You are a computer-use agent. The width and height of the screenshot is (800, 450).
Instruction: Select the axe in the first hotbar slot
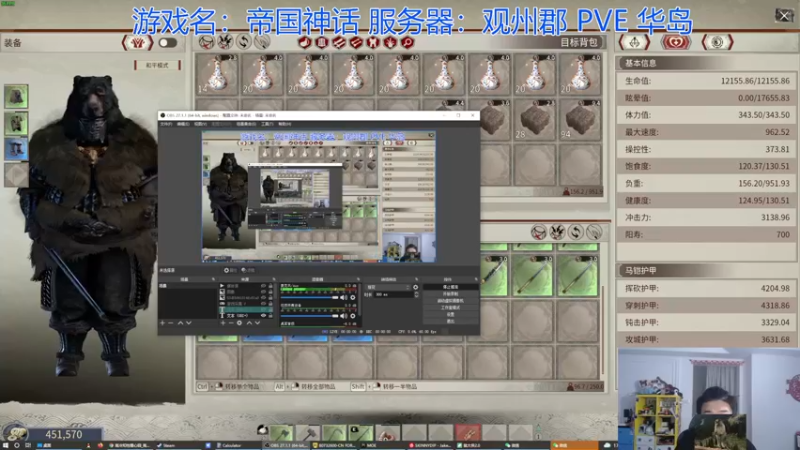[282, 433]
